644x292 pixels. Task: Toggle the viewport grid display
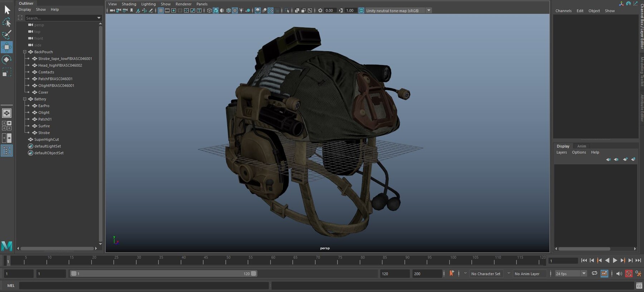161,10
